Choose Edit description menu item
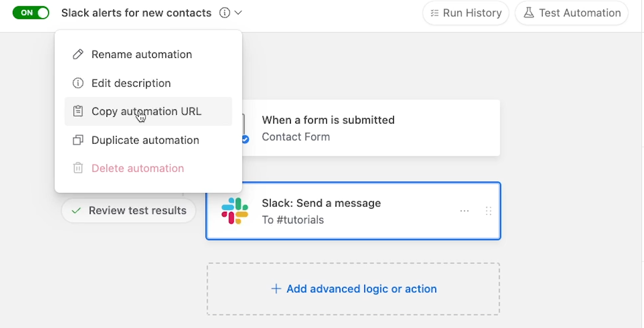644x328 pixels. [131, 83]
